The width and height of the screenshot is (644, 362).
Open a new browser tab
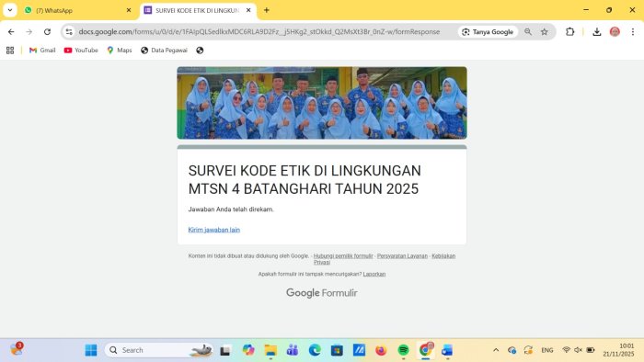point(267,10)
